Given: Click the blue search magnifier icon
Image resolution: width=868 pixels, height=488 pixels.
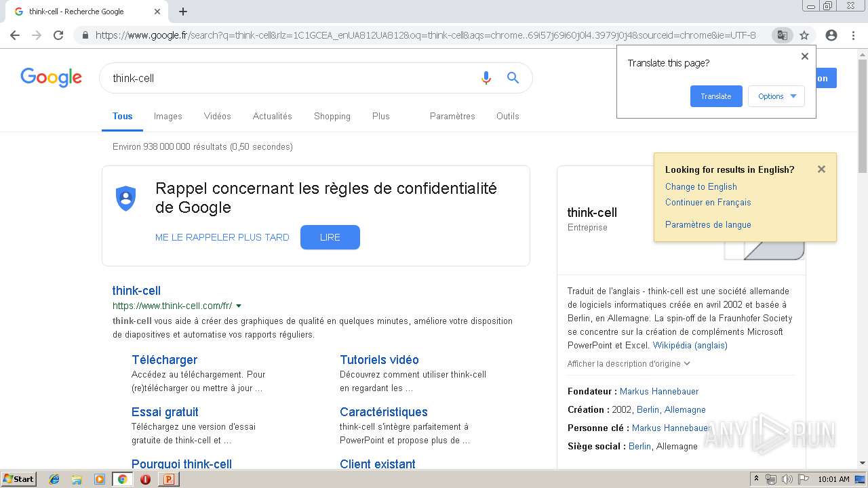Looking at the screenshot, I should 513,78.
